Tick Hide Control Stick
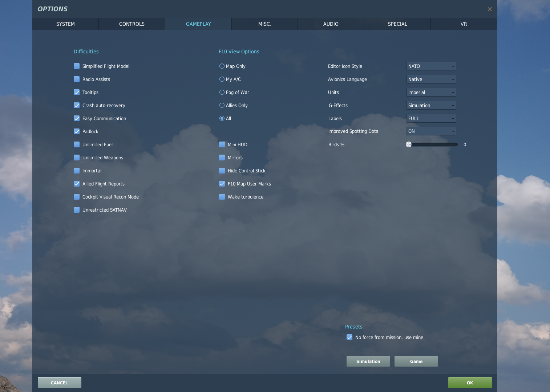This screenshot has width=550, height=392. [222, 171]
